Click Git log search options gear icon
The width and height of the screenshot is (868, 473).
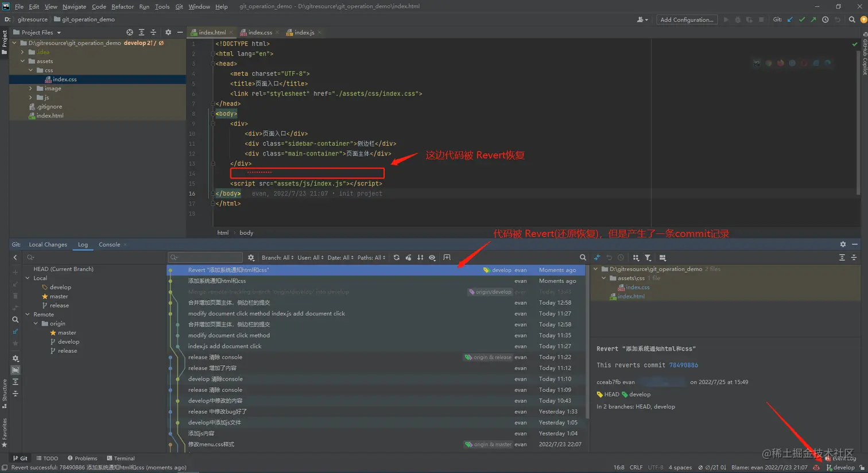[251, 258]
